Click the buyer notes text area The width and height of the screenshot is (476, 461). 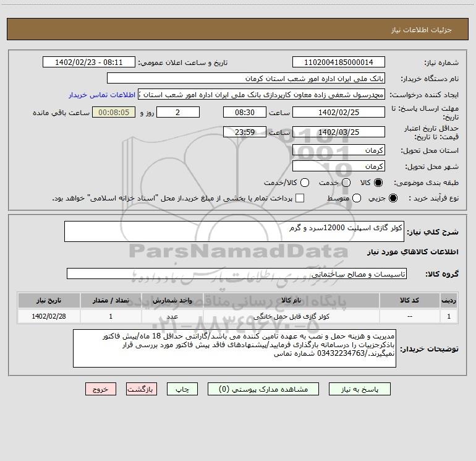click(235, 348)
